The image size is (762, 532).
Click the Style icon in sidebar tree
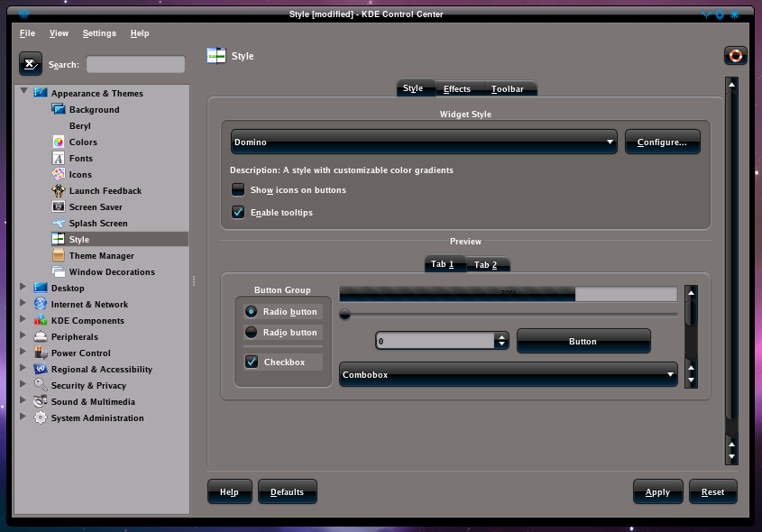(59, 239)
